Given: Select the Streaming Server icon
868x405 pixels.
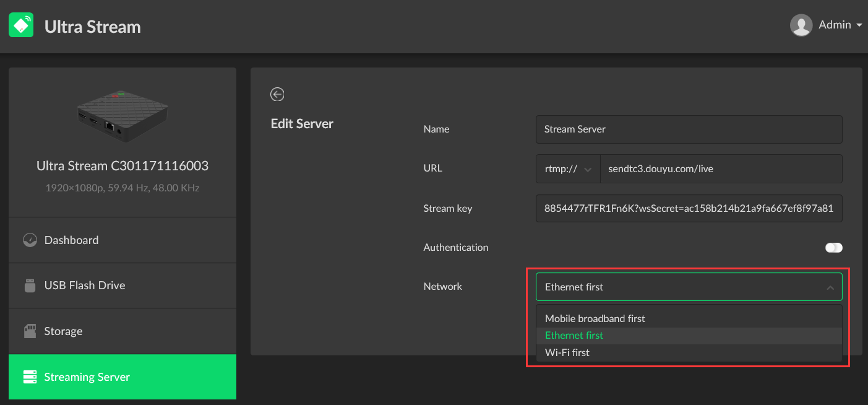Looking at the screenshot, I should tap(30, 377).
